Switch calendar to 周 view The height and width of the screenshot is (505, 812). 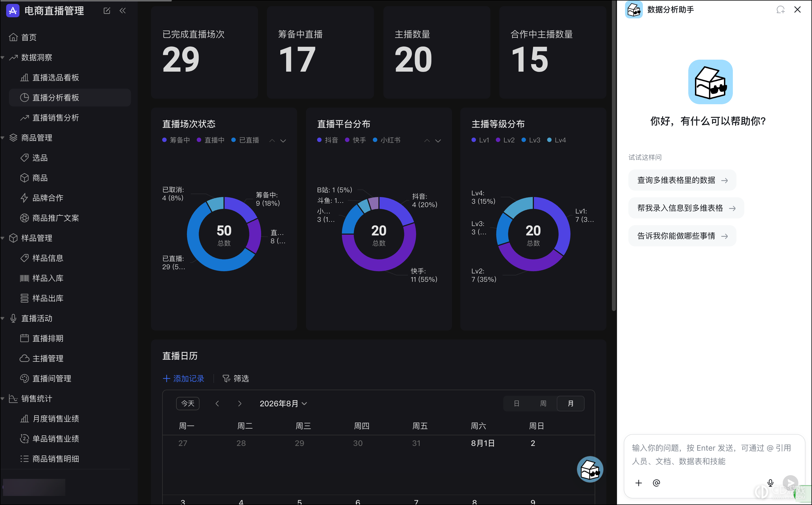(543, 404)
